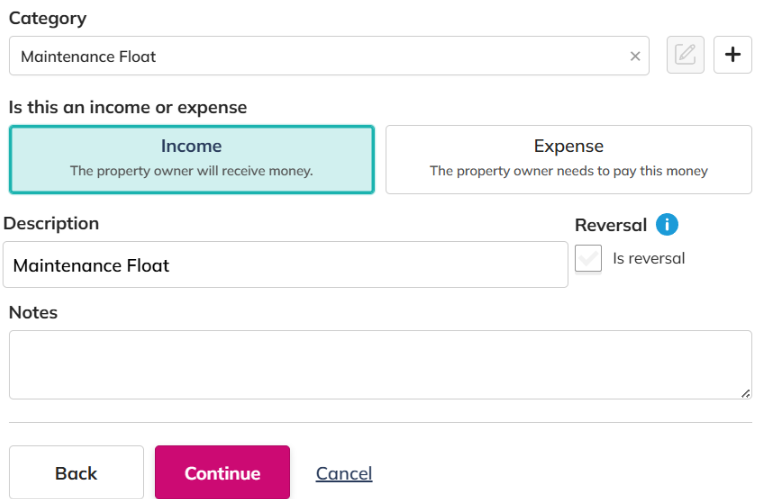Click the Is reversal label text
Screen dimensions: 760x499
pyautogui.click(x=649, y=258)
